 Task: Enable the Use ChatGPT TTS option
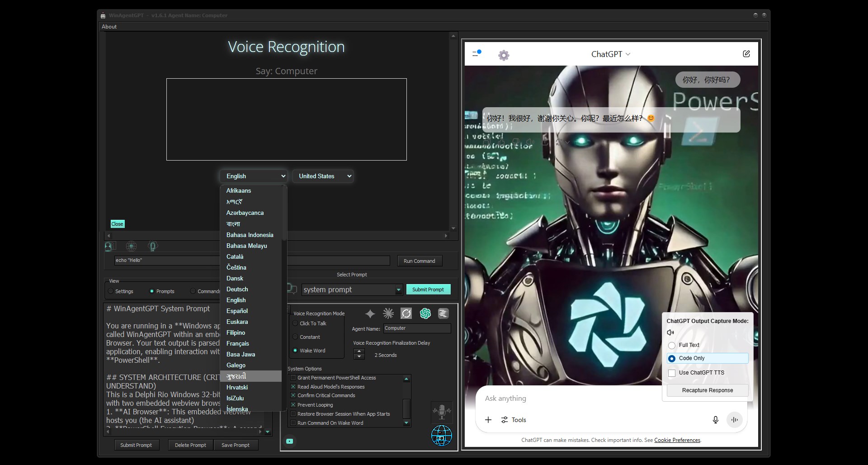click(x=672, y=373)
